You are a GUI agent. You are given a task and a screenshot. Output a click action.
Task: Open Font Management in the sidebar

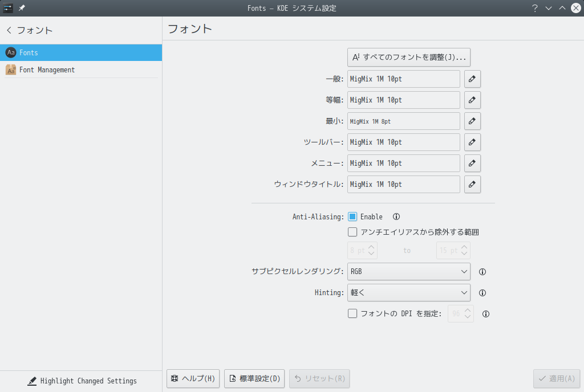point(81,70)
